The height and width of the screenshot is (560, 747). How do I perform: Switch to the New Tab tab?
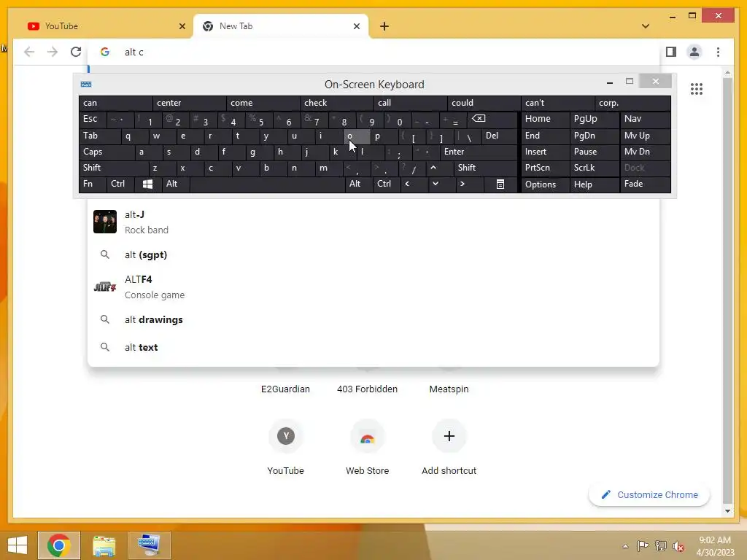point(281,26)
